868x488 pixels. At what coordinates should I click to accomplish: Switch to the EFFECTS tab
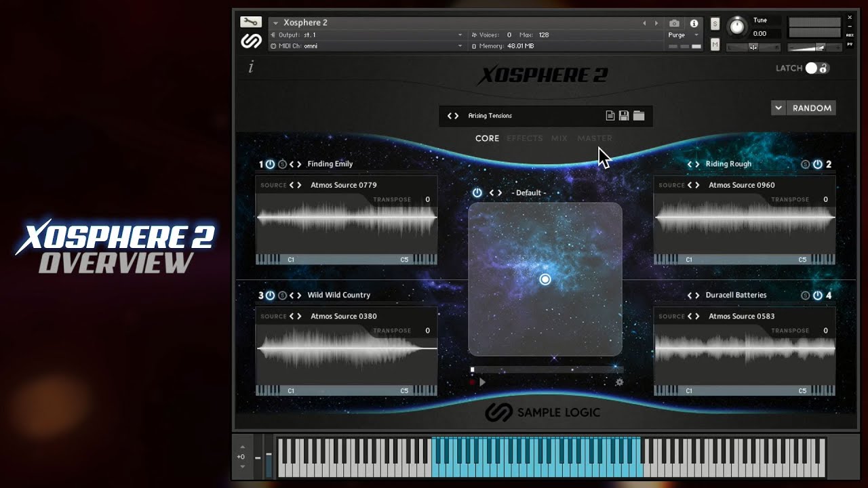point(525,138)
